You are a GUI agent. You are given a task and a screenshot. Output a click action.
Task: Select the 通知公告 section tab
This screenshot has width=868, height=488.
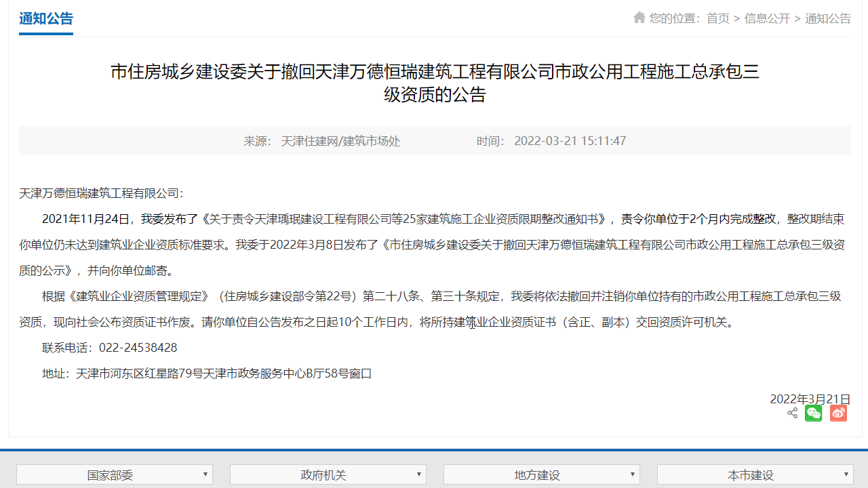pos(45,20)
